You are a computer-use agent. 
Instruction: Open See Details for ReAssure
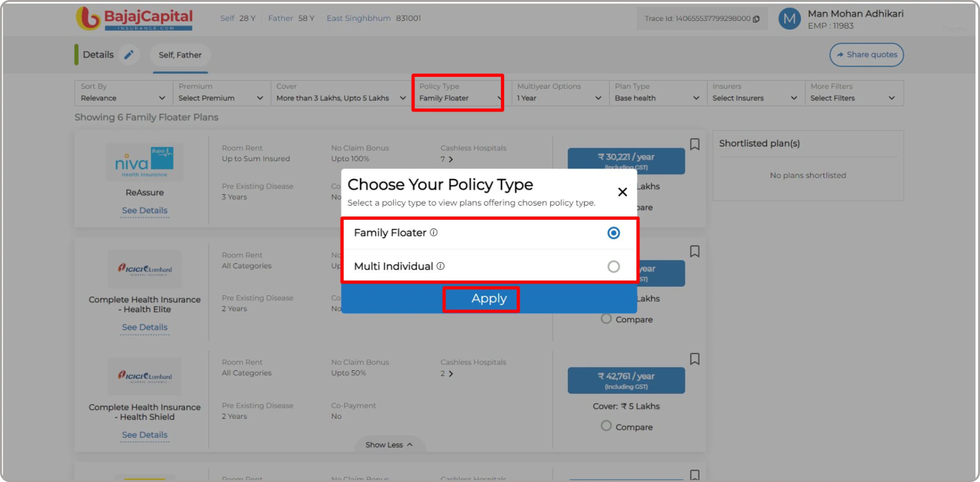pyautogui.click(x=145, y=210)
